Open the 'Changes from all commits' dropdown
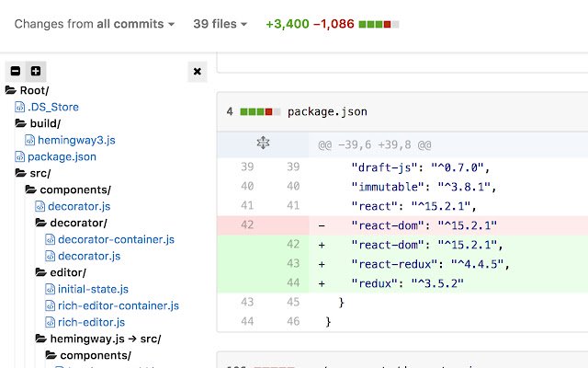 [x=95, y=24]
